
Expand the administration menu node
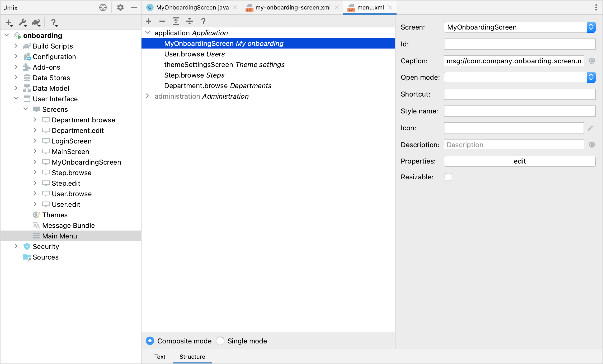coord(148,96)
